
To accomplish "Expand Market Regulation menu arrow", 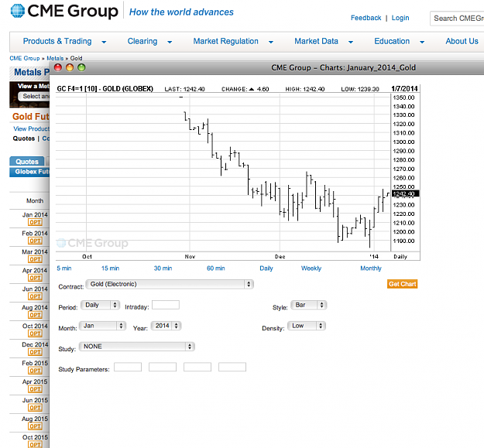I will click(271, 42).
